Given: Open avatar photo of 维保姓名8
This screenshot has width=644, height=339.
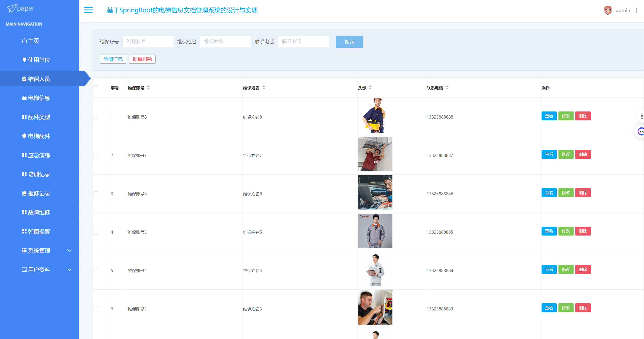Looking at the screenshot, I should point(375,116).
